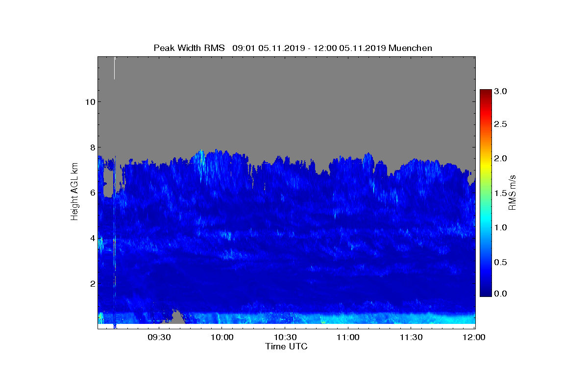Click the plot title 'Peak Width RMS'

[x=189, y=48]
